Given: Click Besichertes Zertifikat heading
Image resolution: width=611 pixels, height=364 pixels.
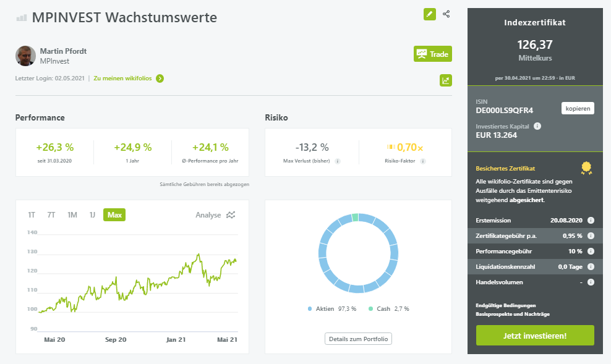Looking at the screenshot, I should coord(505,169).
